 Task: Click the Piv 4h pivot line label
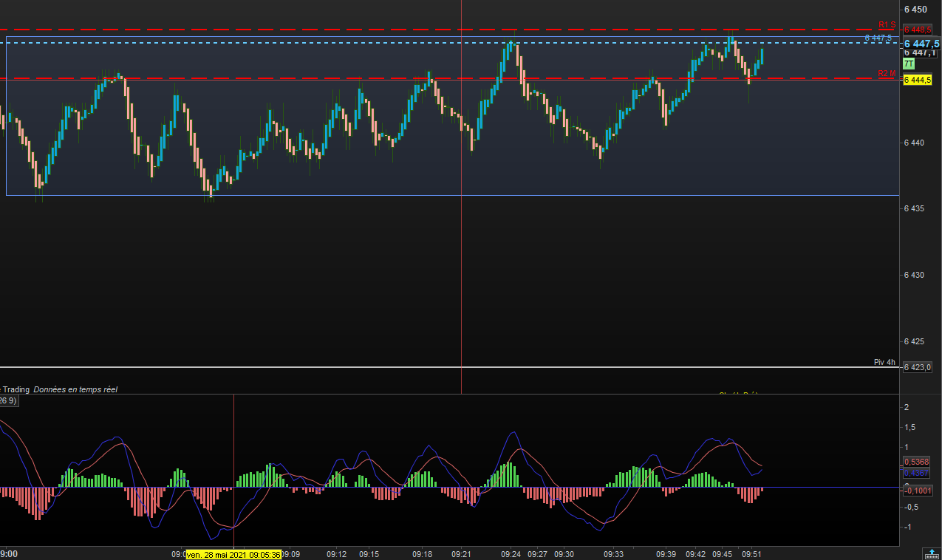[x=884, y=362]
